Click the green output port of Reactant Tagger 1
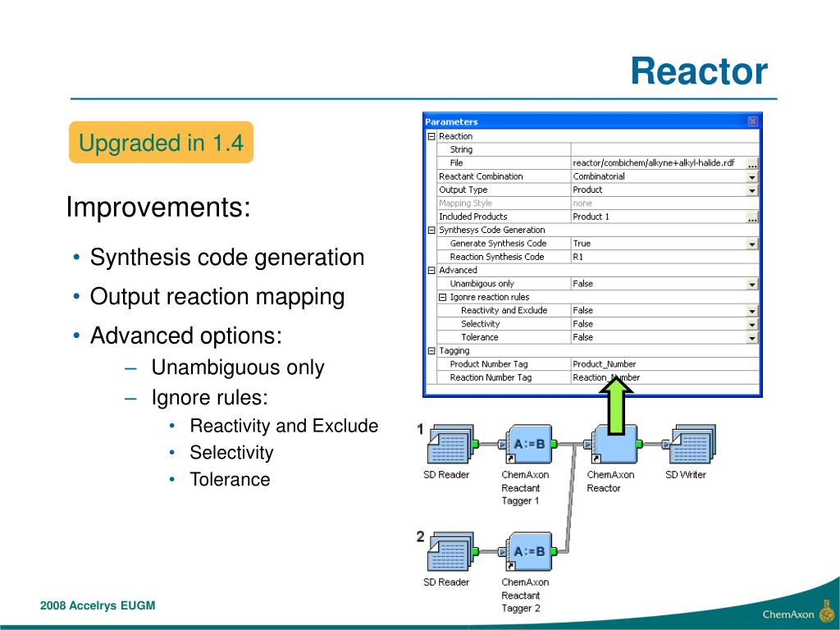 pyautogui.click(x=554, y=444)
